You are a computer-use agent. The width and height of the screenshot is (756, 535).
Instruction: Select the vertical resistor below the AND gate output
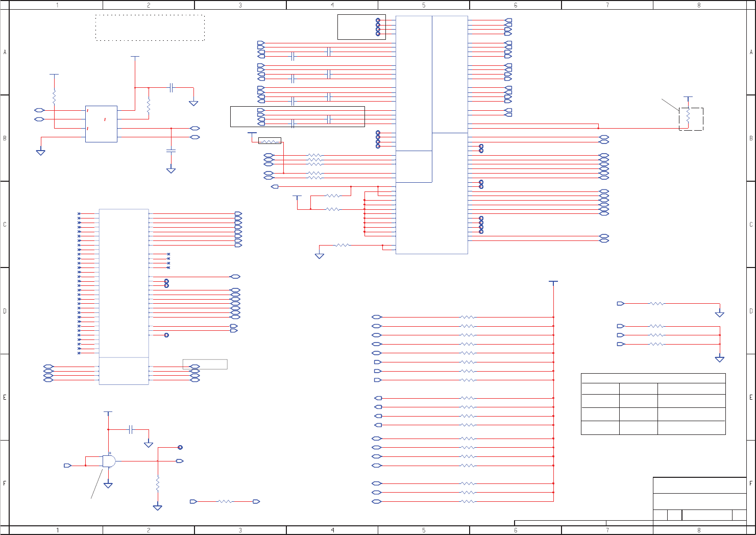pos(158,484)
